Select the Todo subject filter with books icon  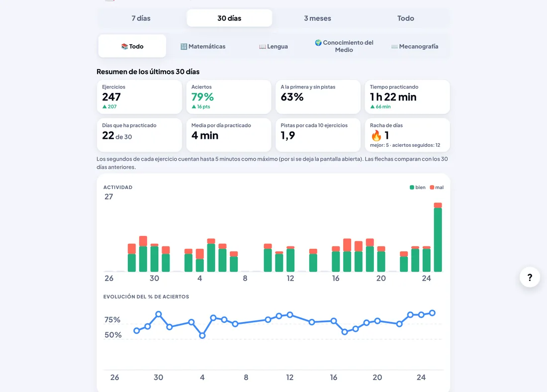tap(132, 46)
